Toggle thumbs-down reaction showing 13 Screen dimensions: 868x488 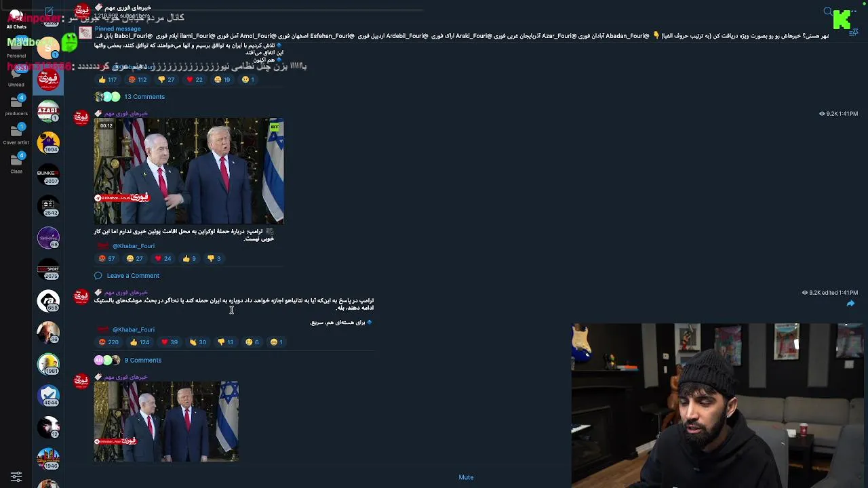pos(225,342)
